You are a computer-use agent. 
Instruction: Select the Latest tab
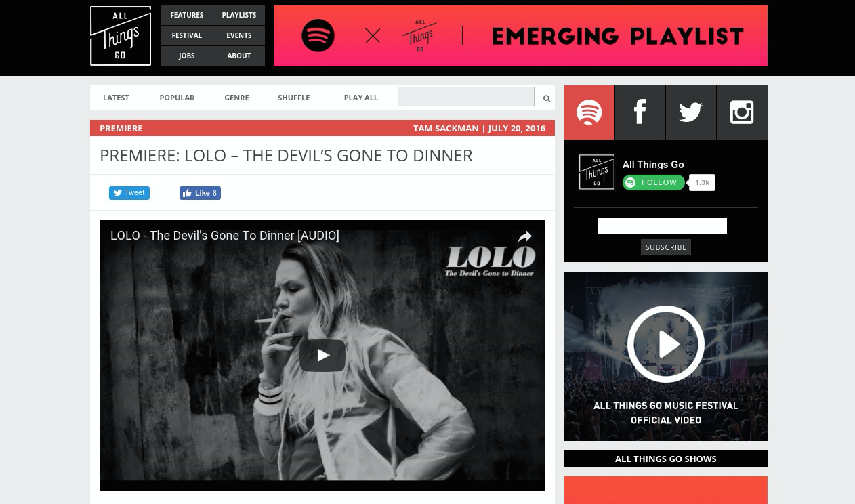[x=116, y=98]
